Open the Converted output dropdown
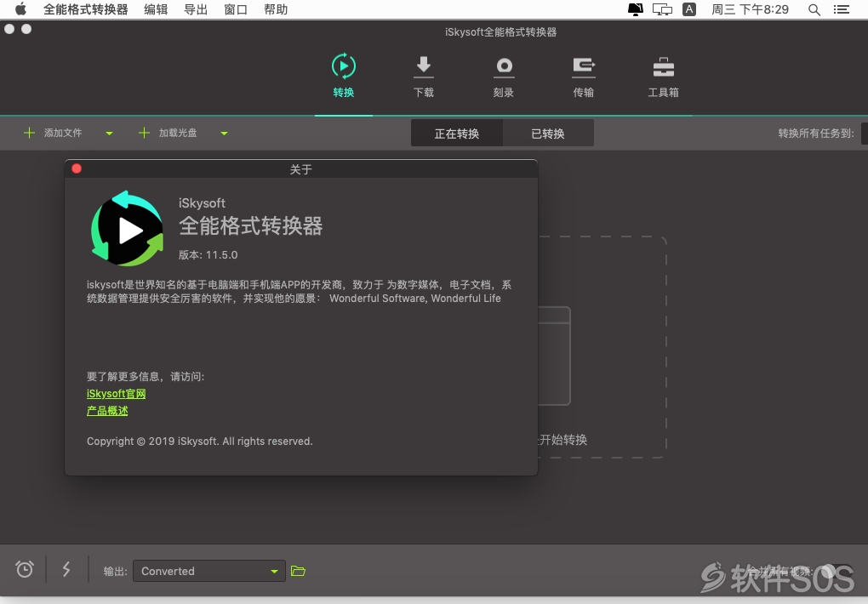Image resolution: width=868 pixels, height=604 pixels. click(x=209, y=571)
